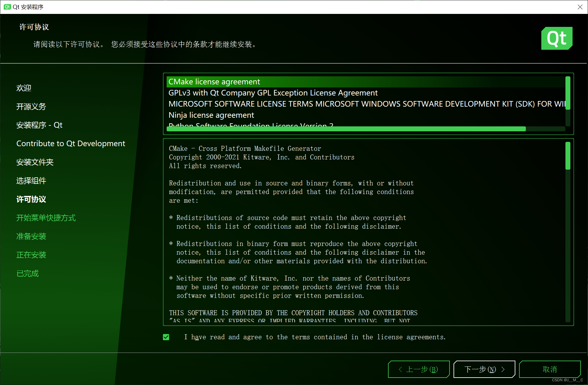Uncheck the license agreement checkbox

tap(166, 337)
